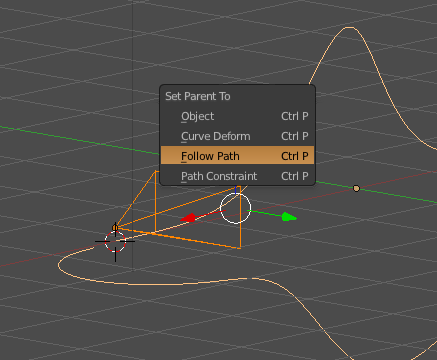Viewport: 437px width, 360px height.
Task: Select Follow Path parenting option
Action: click(x=237, y=155)
